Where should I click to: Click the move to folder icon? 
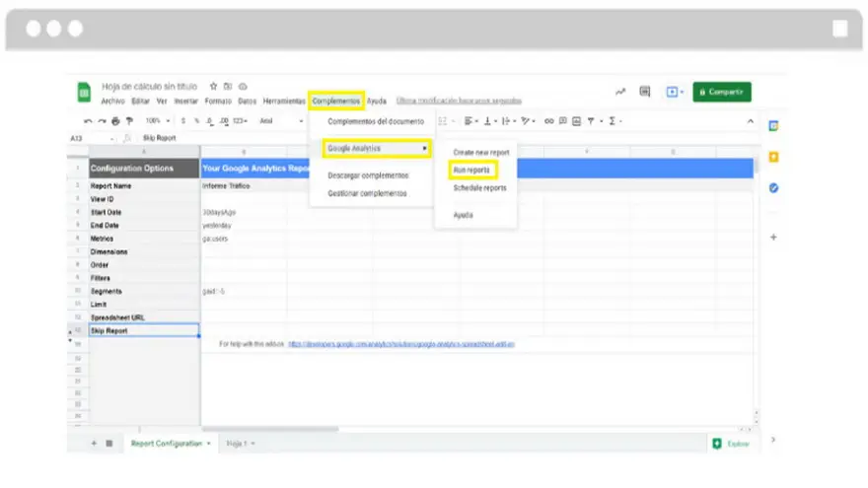click(228, 87)
